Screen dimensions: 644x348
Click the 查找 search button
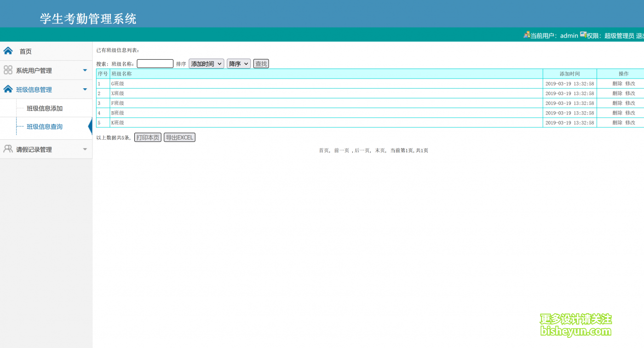click(261, 64)
